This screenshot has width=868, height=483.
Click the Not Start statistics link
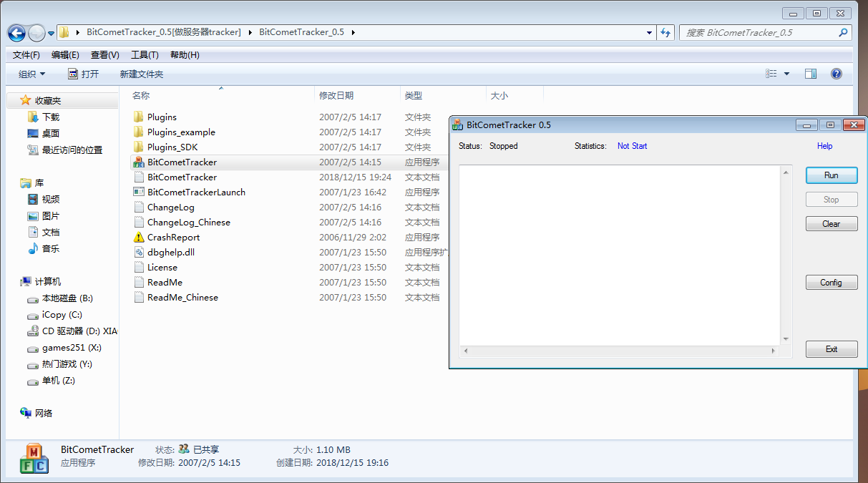point(632,146)
